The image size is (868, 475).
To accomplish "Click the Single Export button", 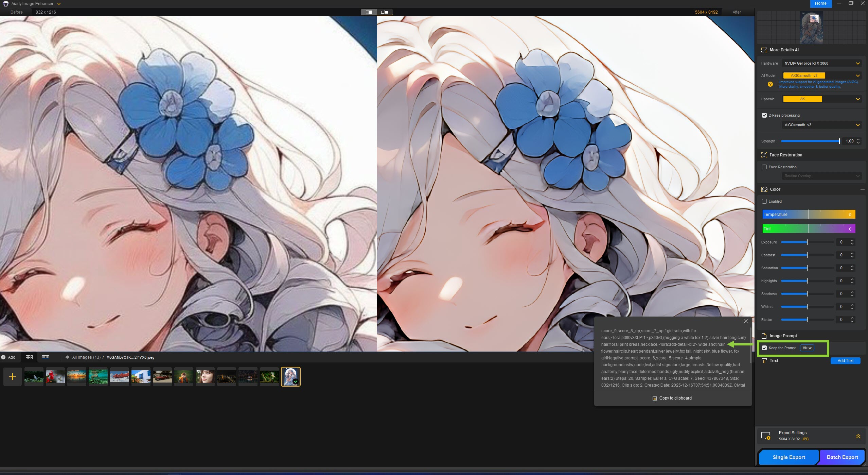I will coord(789,457).
